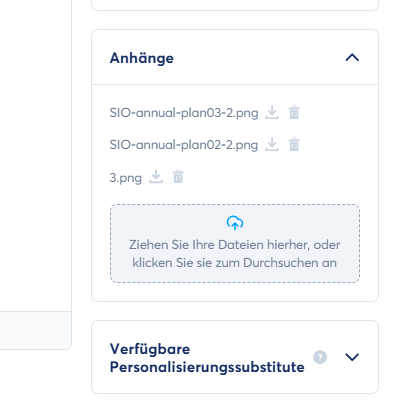Download the SIO-annual-plan03-2.png attachment
This screenshot has height=401, width=407.
pos(272,113)
